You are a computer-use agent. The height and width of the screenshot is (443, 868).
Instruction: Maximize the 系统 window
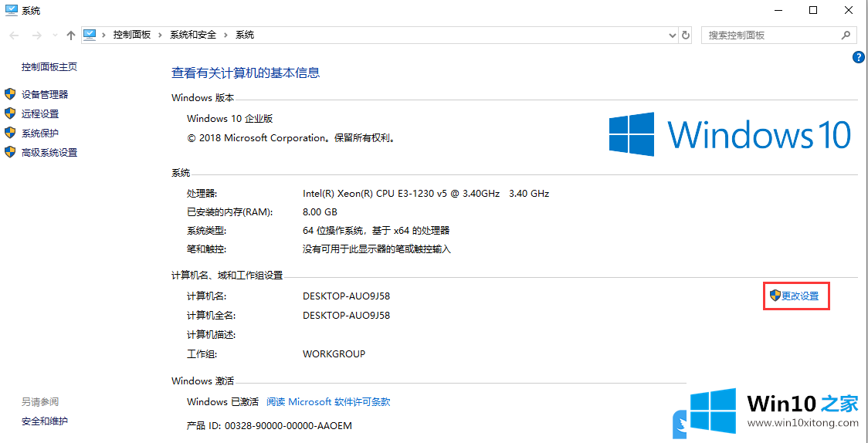coord(813,10)
